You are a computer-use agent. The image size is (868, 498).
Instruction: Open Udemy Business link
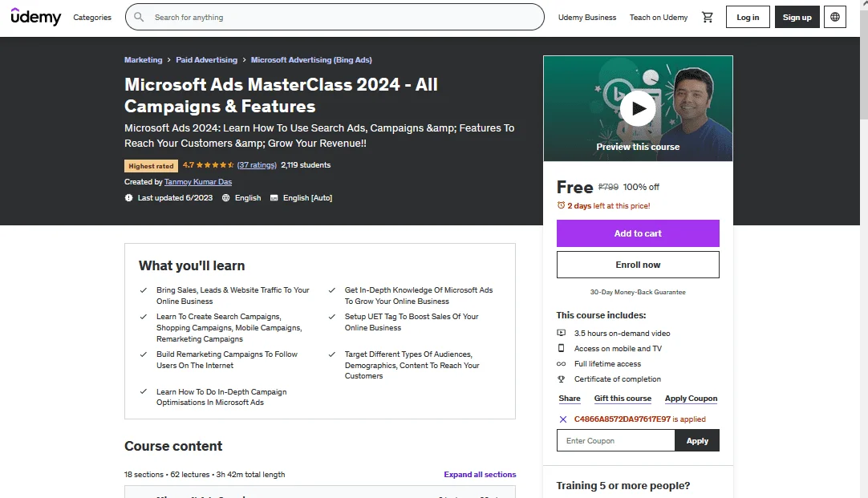pyautogui.click(x=586, y=17)
